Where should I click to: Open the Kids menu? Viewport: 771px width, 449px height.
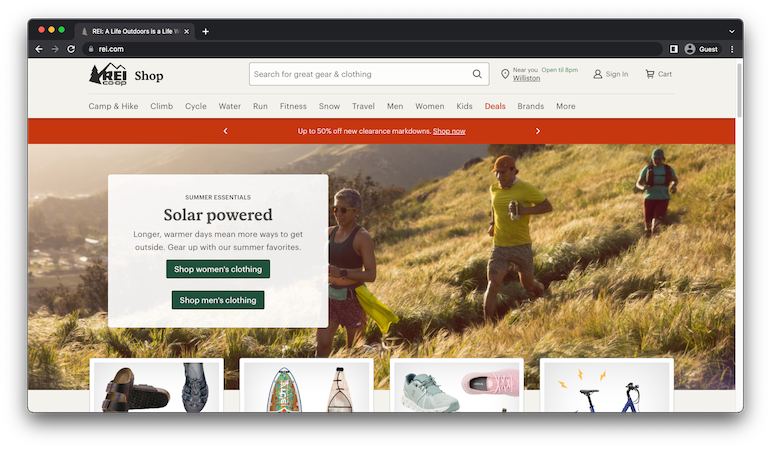tap(464, 106)
